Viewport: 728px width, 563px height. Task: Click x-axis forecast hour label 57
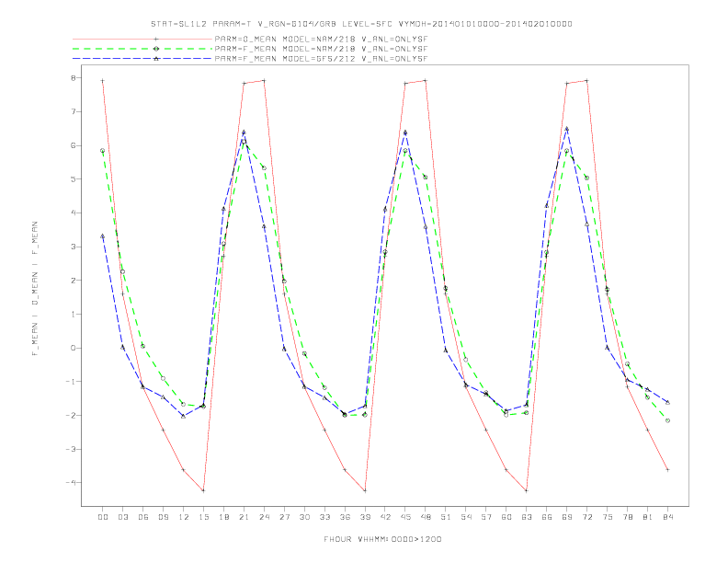pyautogui.click(x=486, y=517)
